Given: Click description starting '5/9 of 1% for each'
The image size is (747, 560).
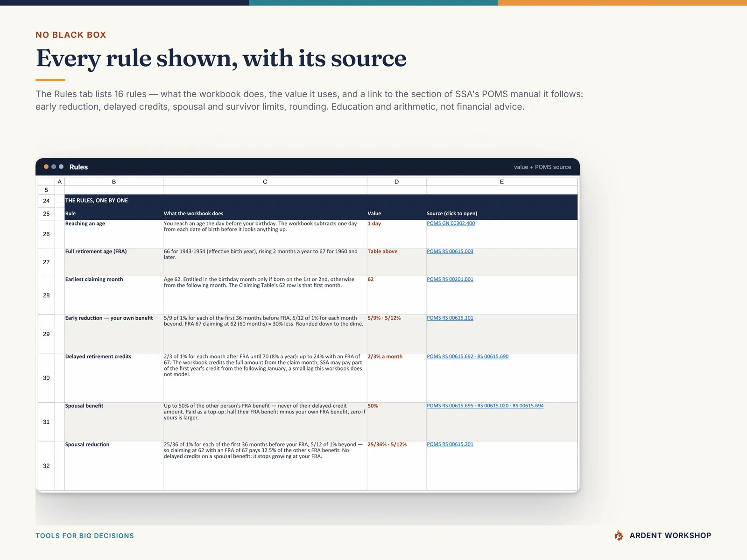Looking at the screenshot, I should tap(265, 334).
